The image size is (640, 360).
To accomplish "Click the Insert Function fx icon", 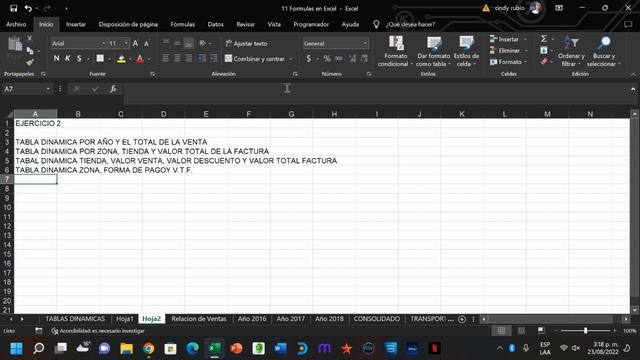I will (x=113, y=89).
